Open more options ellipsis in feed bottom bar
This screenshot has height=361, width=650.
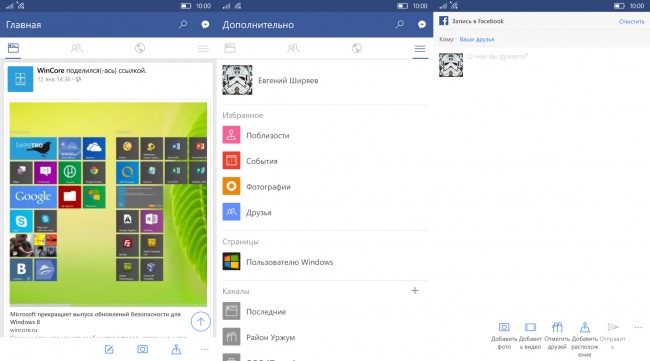click(x=204, y=349)
